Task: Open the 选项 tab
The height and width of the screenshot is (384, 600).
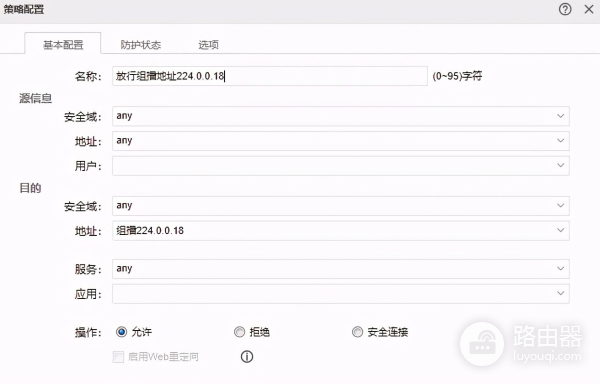Action: click(208, 45)
